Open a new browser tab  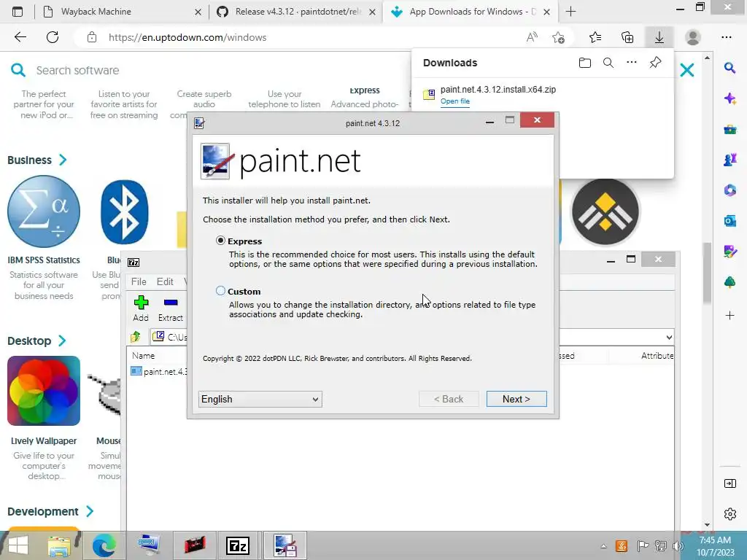[x=570, y=12]
